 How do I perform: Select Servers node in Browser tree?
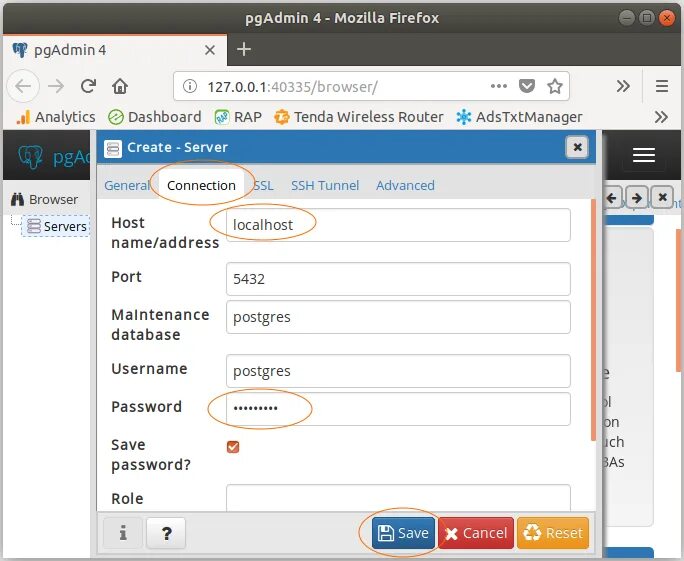tap(56, 226)
